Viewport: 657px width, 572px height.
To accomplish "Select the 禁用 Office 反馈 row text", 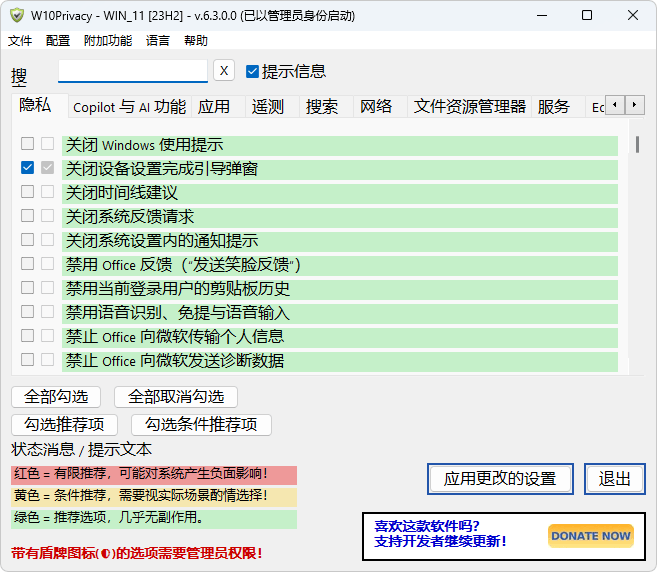I will [x=183, y=265].
